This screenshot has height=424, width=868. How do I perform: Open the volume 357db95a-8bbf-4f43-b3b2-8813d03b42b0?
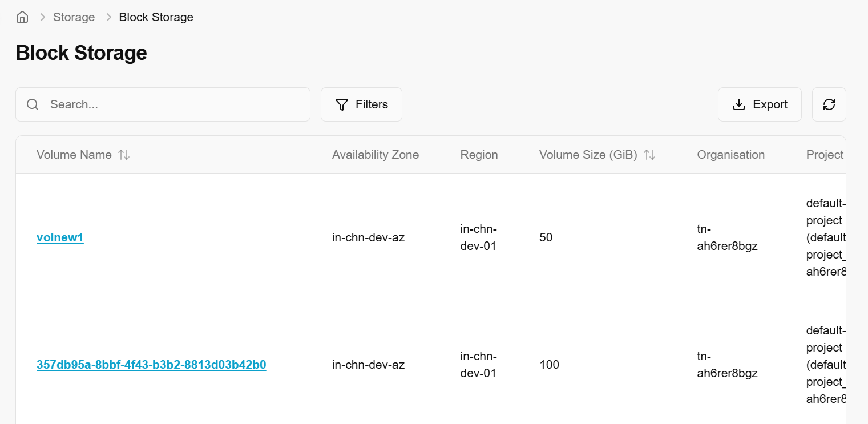pos(151,365)
